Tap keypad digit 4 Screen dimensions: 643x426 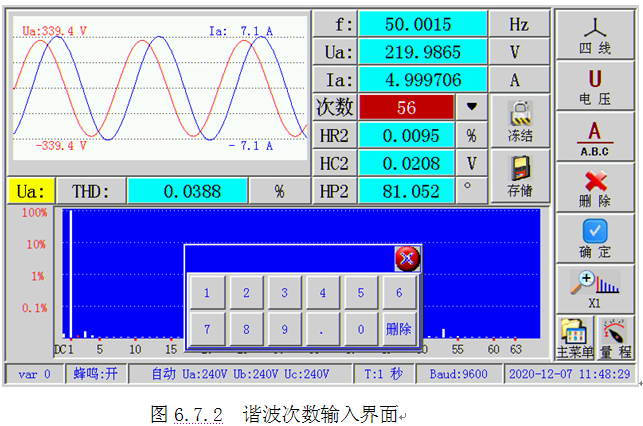point(323,292)
